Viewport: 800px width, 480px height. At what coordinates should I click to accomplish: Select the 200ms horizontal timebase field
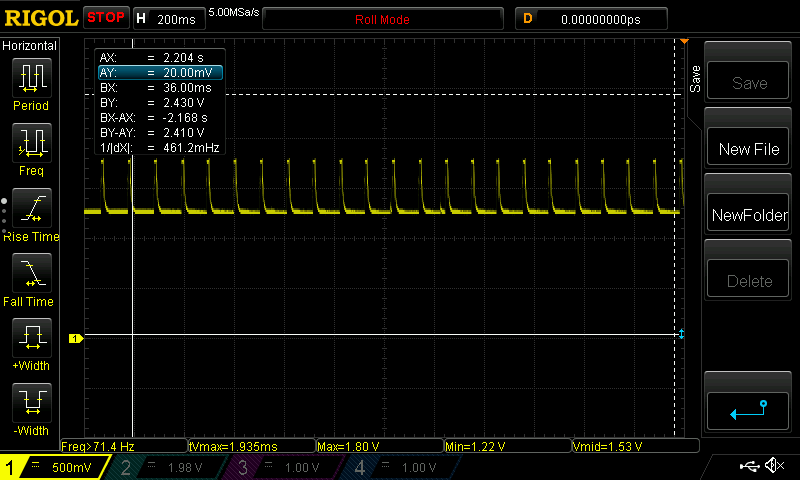[169, 19]
